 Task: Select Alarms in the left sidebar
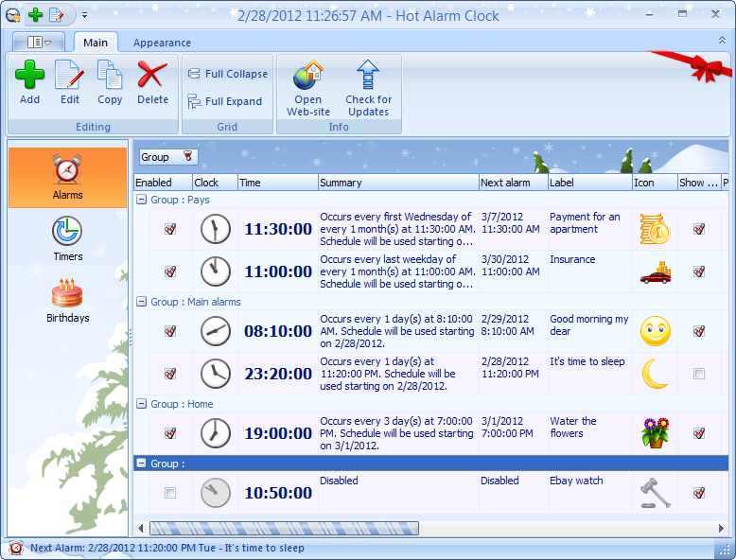click(x=67, y=178)
